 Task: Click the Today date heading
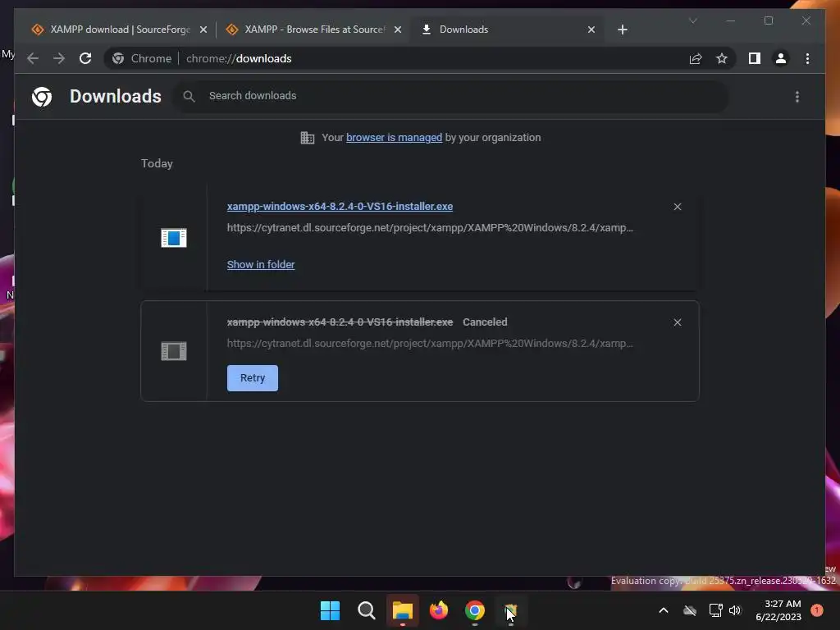(x=157, y=163)
